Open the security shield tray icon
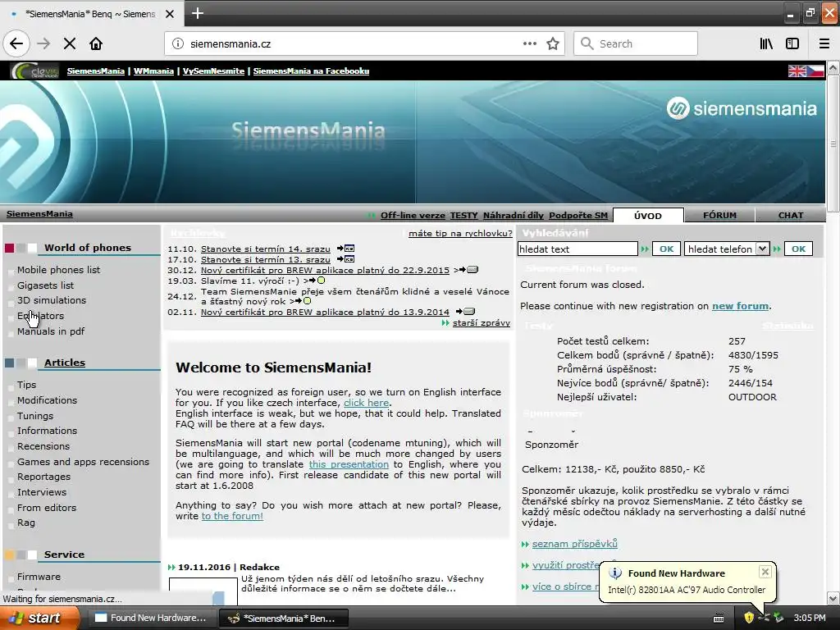Screen dimensions: 840x630 [749, 618]
